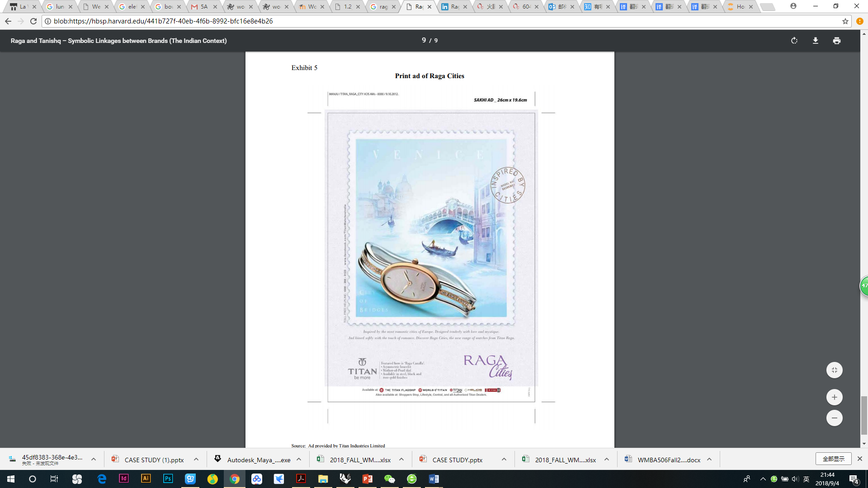Print the PDF document
Screen dimensions: 868x488
point(837,41)
